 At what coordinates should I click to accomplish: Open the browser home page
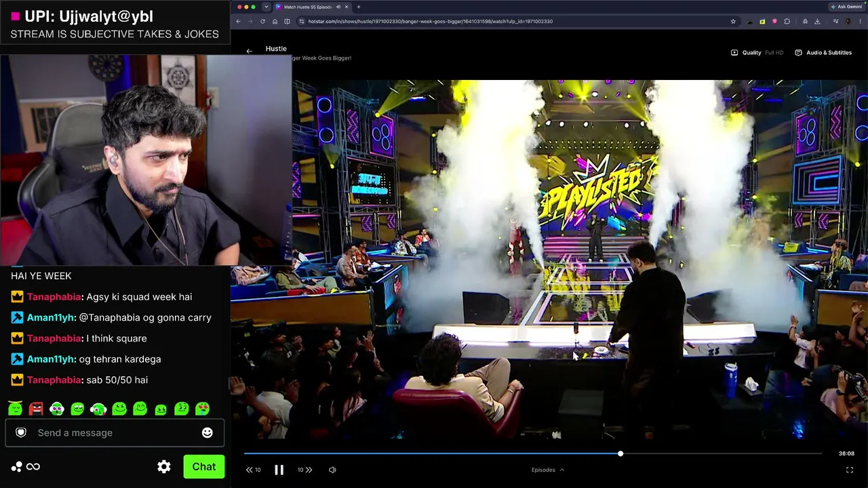coord(275,21)
